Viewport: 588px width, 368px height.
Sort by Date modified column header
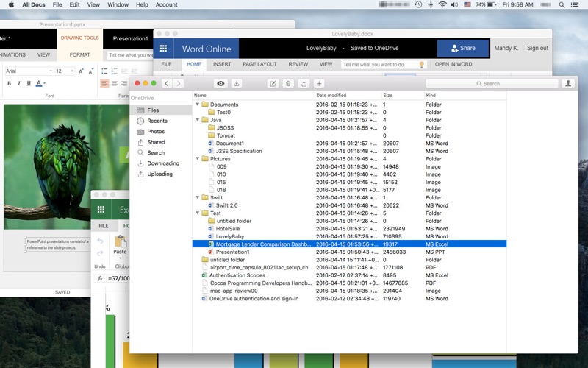[x=348, y=96]
